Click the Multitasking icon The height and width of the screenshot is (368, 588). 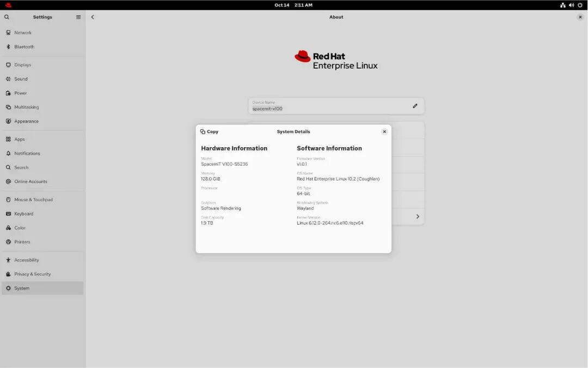tap(8, 107)
